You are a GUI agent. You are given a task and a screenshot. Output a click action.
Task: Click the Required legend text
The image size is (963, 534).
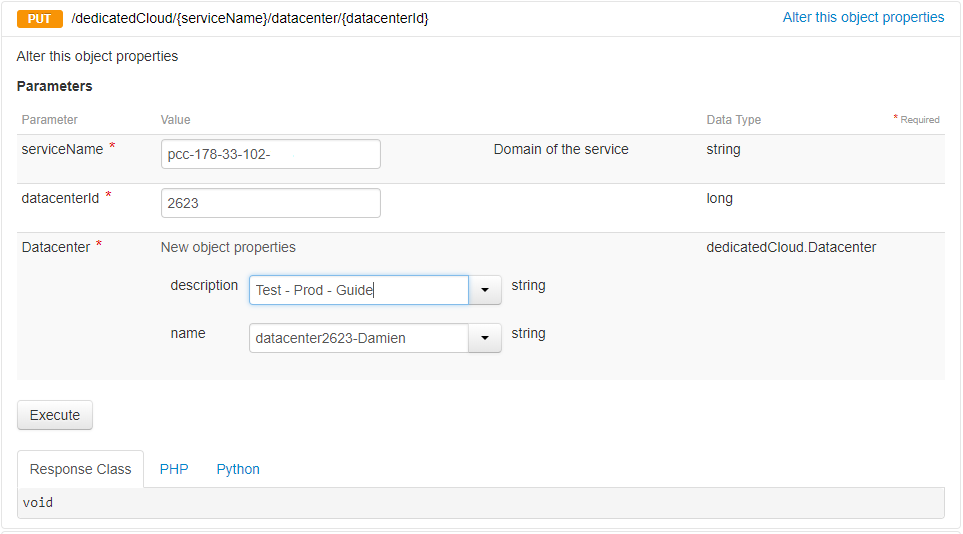coord(919,120)
